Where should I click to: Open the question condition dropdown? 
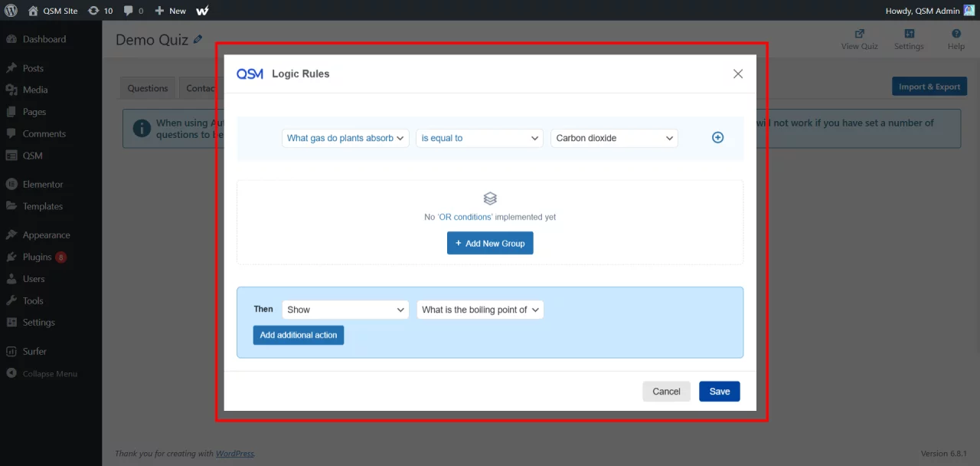(346, 138)
